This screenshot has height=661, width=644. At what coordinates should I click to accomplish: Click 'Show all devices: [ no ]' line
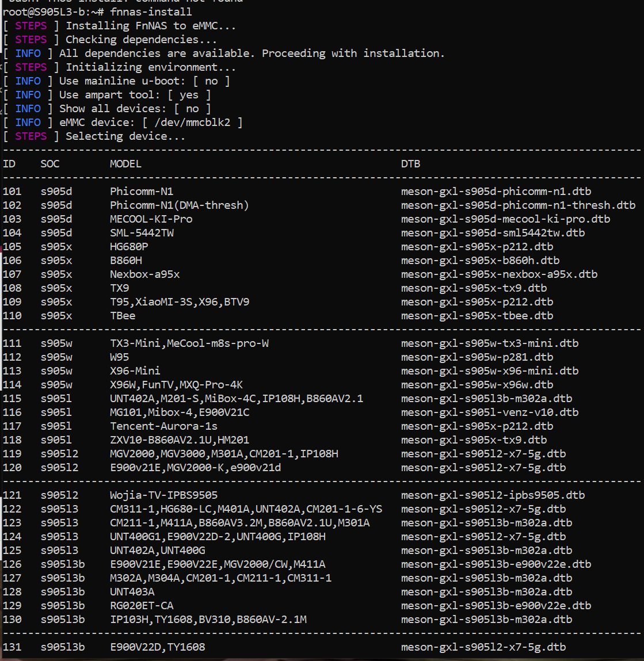tap(106, 109)
